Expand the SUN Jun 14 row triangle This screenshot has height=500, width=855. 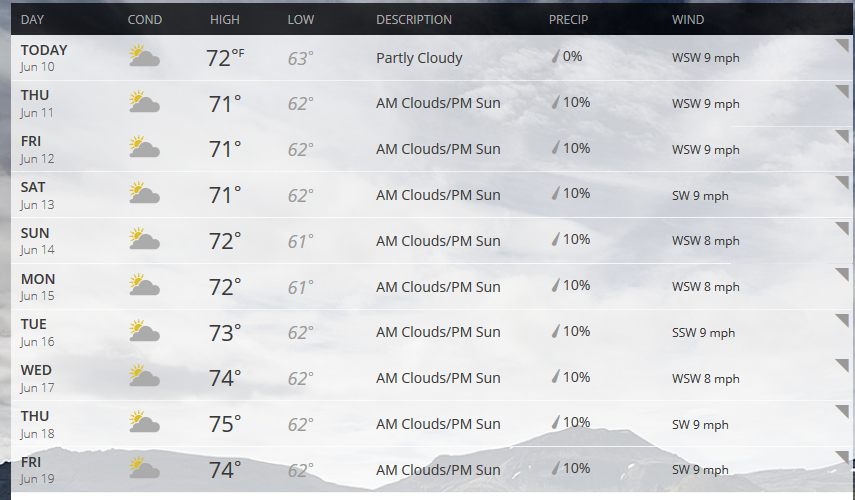[842, 228]
